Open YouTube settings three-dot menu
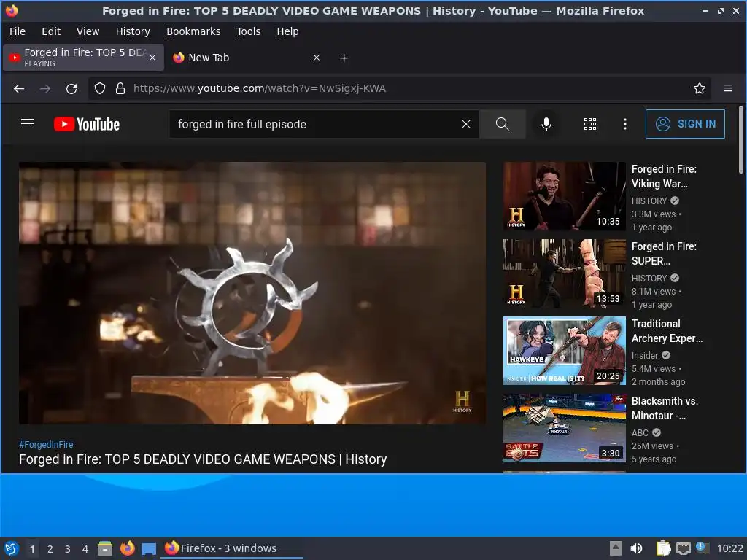The image size is (747, 560). coord(625,124)
